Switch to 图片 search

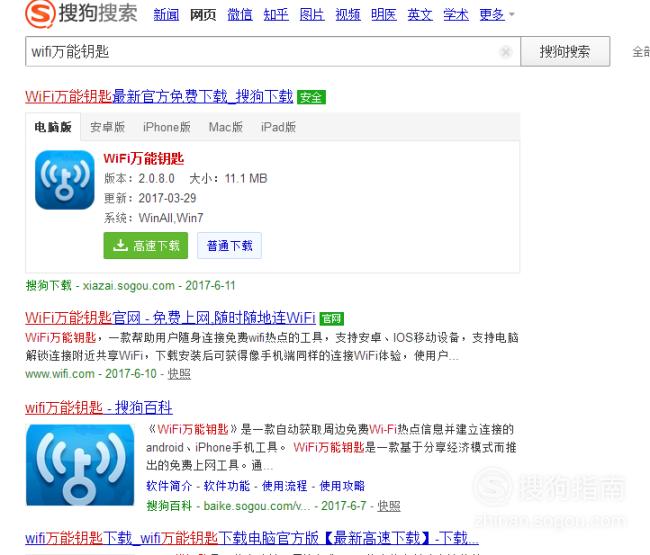[312, 15]
